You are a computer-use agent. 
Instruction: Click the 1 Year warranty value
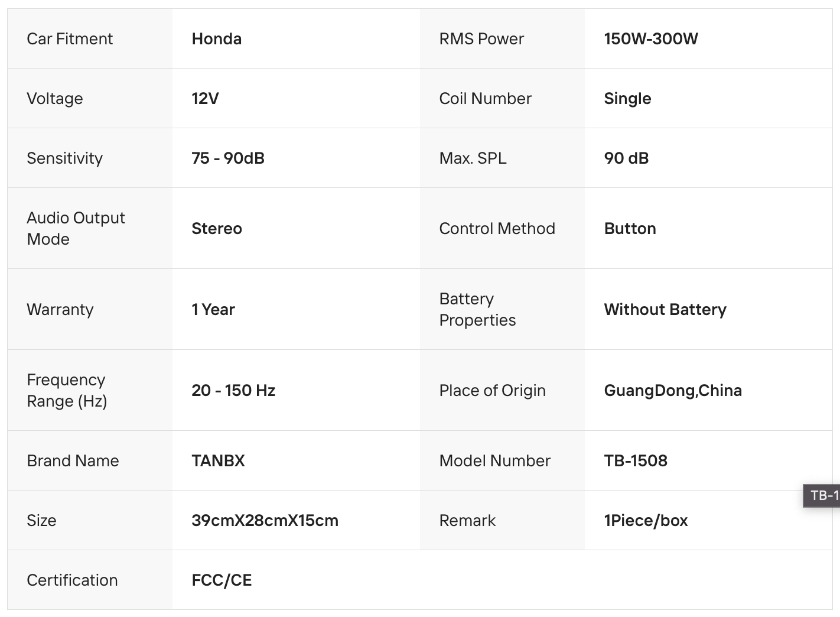tap(213, 310)
